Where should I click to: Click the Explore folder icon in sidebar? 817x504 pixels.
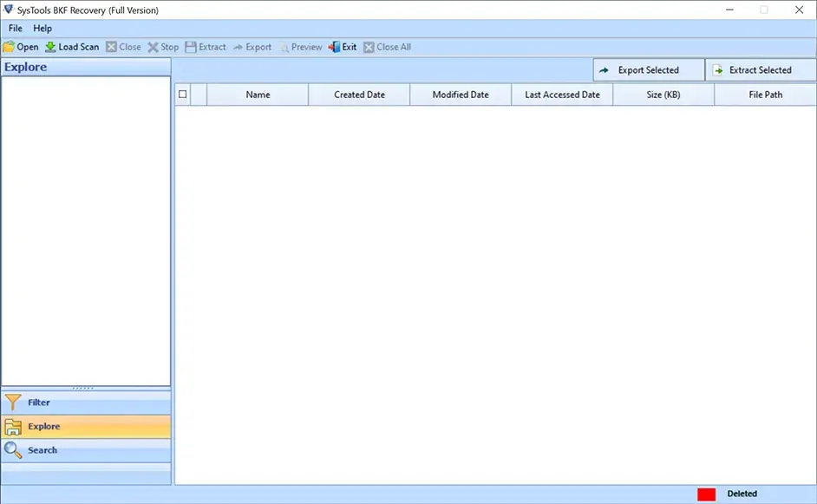point(13,426)
